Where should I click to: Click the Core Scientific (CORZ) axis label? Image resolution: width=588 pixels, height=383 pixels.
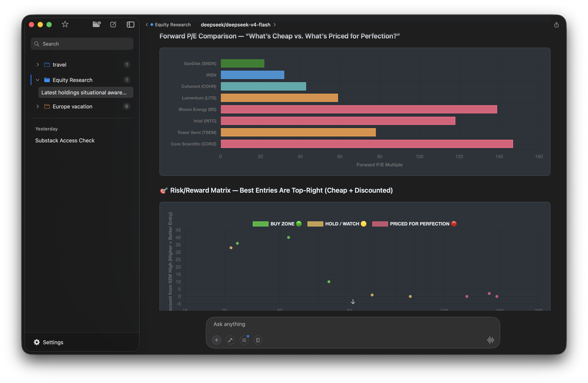pyautogui.click(x=193, y=144)
